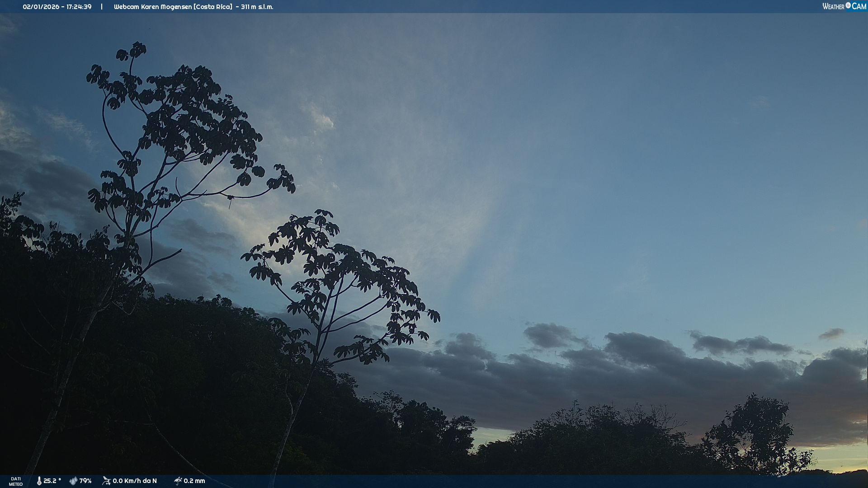
Task: Click the 0.0 Km/h da N wind reading
Action: pos(135,481)
